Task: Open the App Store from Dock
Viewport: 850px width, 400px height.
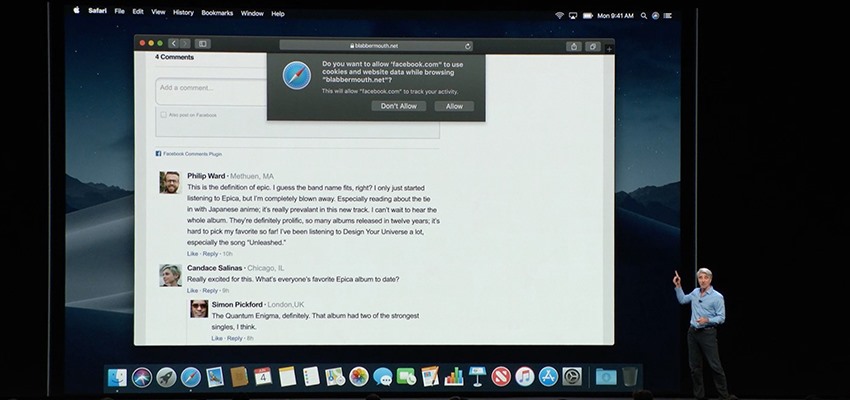Action: coord(549,377)
